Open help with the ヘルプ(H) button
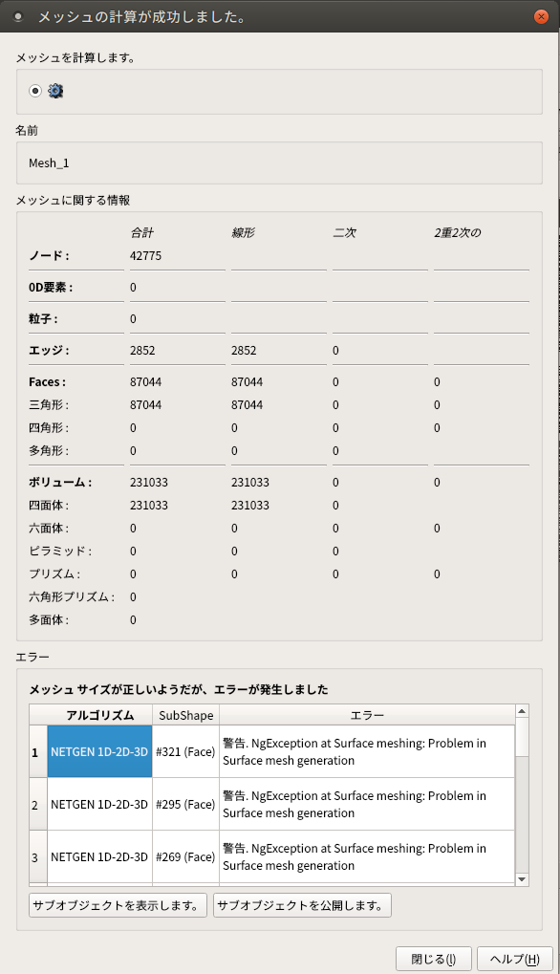The height and width of the screenshot is (974, 560). [x=514, y=959]
